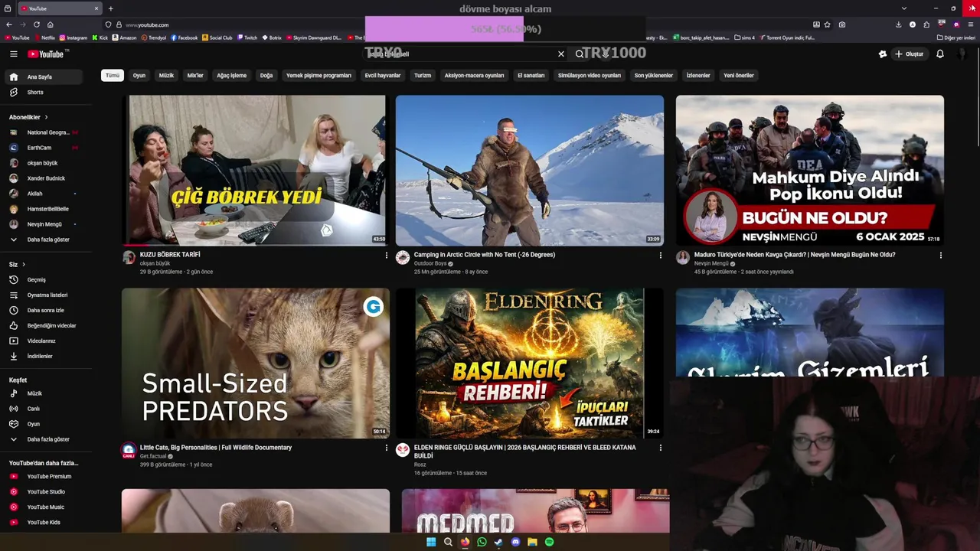Select the Oyun filter chip
Viewport: 980px width, 551px height.
coord(139,76)
